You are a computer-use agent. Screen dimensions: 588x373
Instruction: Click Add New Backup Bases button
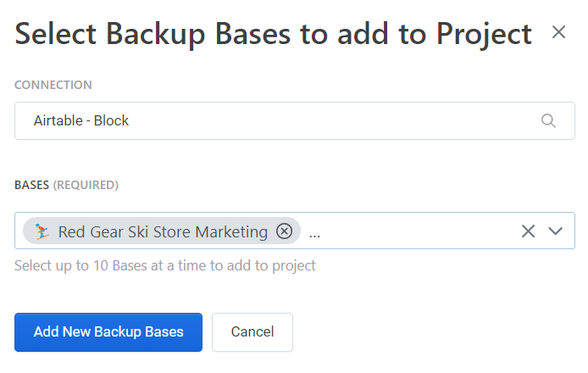point(108,332)
